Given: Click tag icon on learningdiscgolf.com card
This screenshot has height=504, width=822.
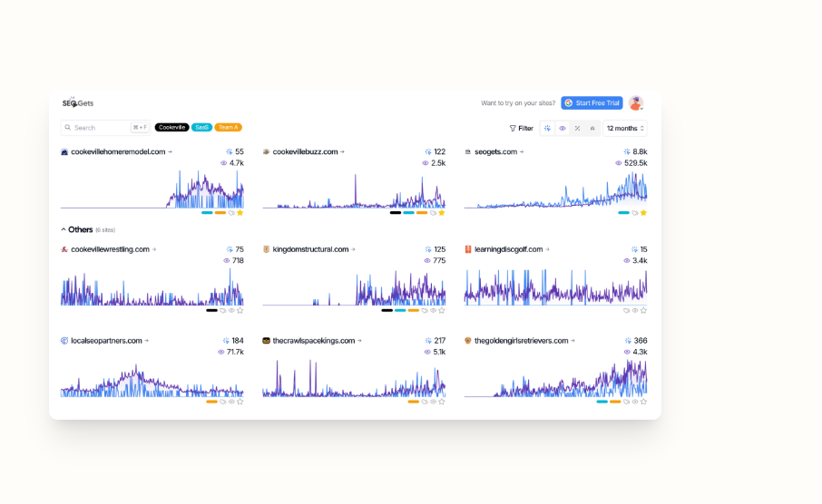Looking at the screenshot, I should tap(626, 311).
